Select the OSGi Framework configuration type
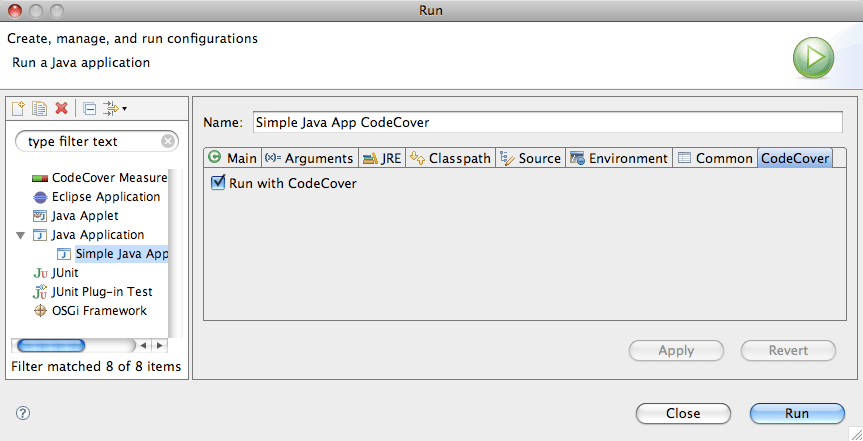Screen dimensions: 863x441 click(x=90, y=311)
